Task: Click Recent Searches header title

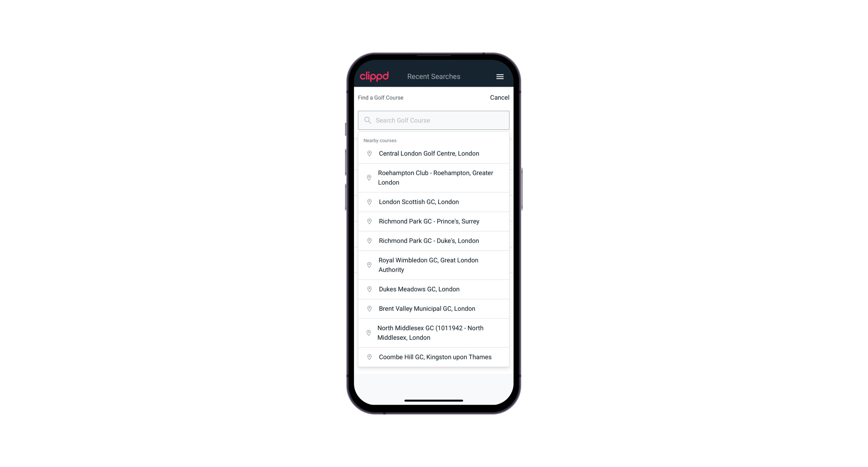Action: [434, 76]
